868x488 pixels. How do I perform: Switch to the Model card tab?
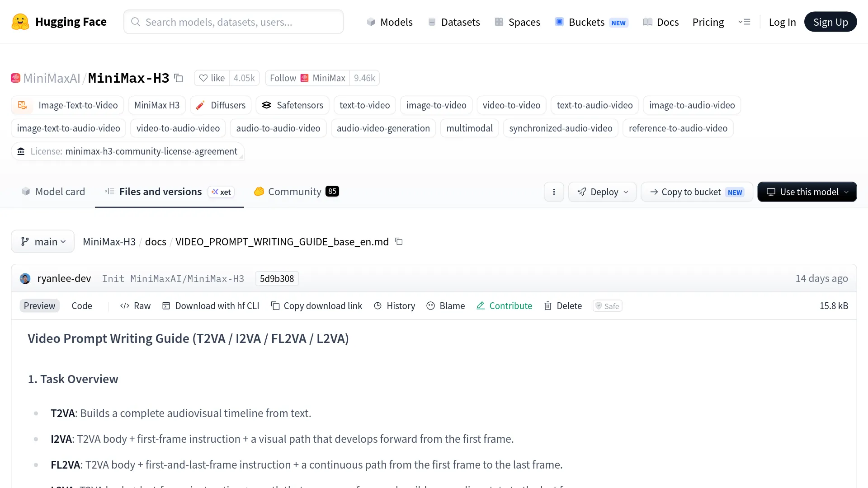(53, 192)
